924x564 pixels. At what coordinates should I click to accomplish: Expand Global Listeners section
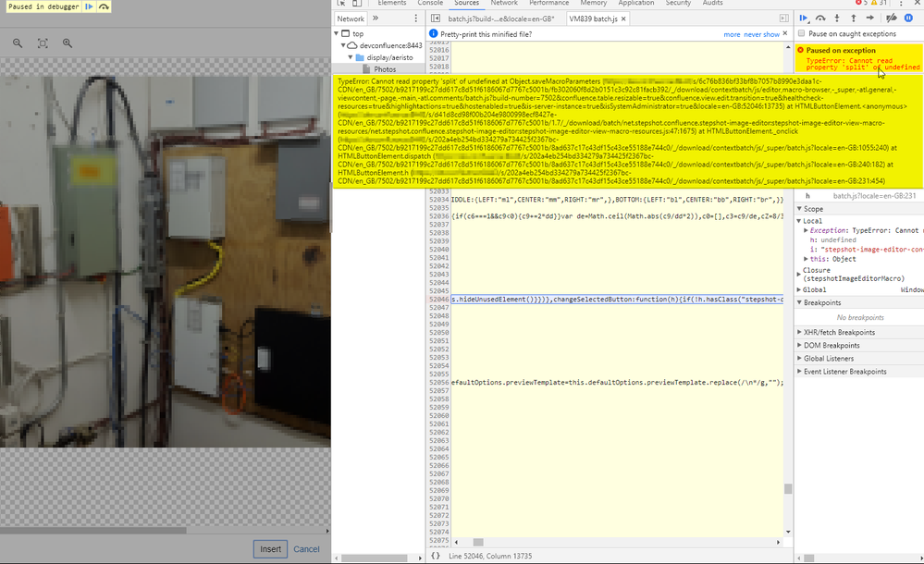click(x=800, y=358)
